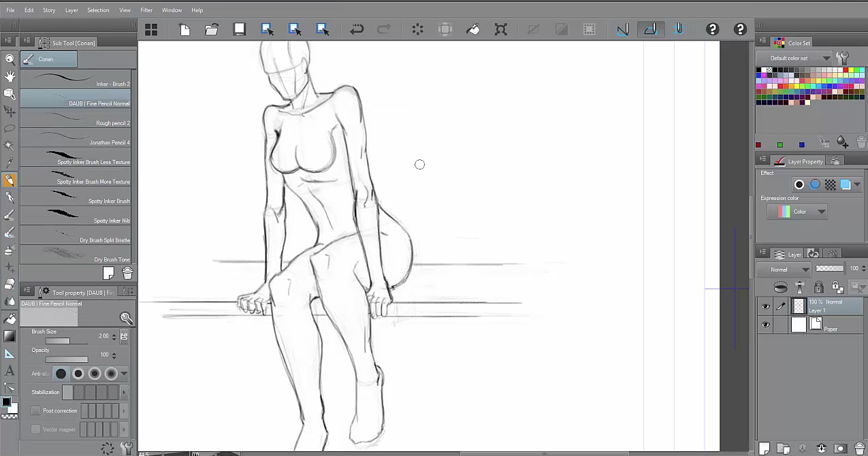This screenshot has height=456, width=868.
Task: Select Dry Brush Split Bristle sub tool
Action: tap(76, 235)
